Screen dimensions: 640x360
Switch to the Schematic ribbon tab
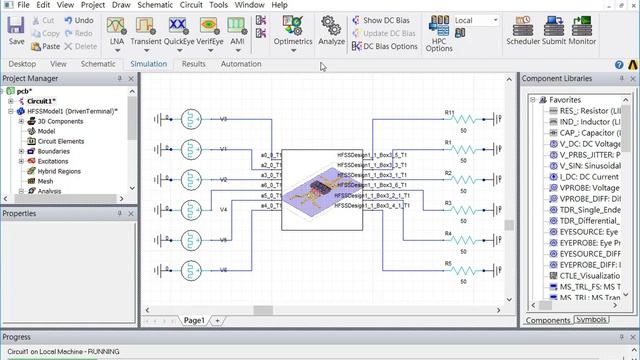98,64
